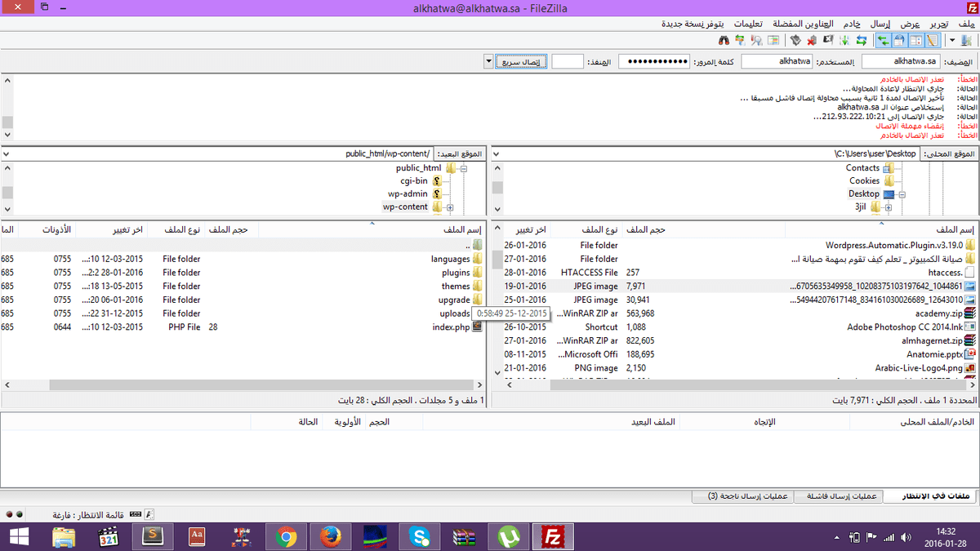Image resolution: width=980 pixels, height=551 pixels.
Task: Collapse Desktop node in local tree
Action: click(x=904, y=194)
